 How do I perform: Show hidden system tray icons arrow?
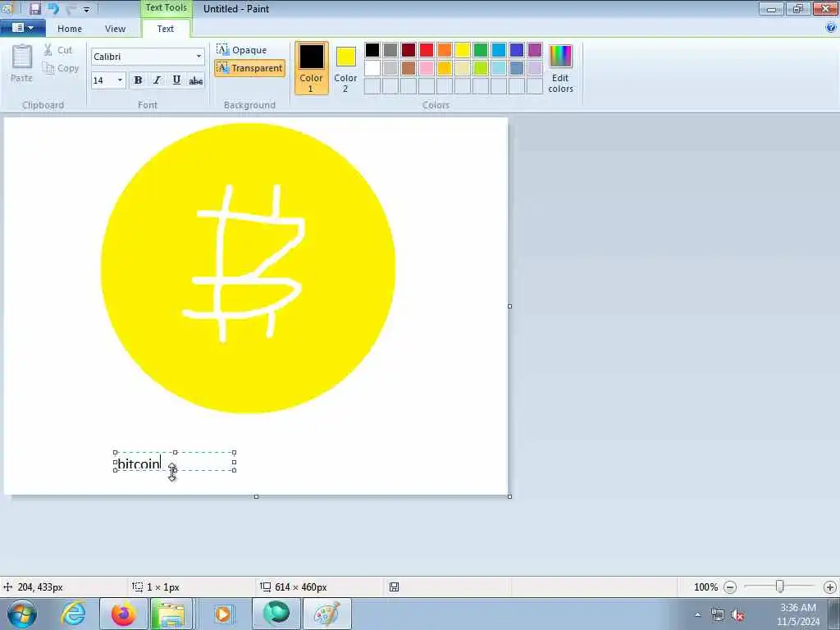(x=697, y=615)
